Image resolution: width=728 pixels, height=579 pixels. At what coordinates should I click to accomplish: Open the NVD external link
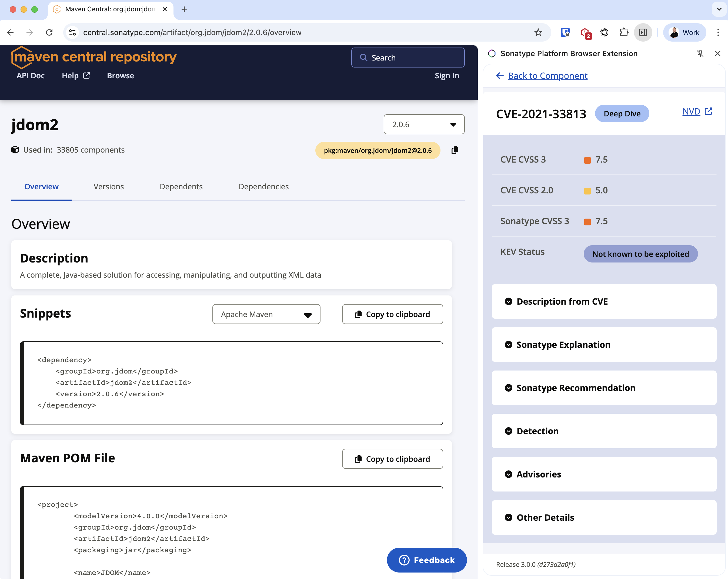(697, 112)
